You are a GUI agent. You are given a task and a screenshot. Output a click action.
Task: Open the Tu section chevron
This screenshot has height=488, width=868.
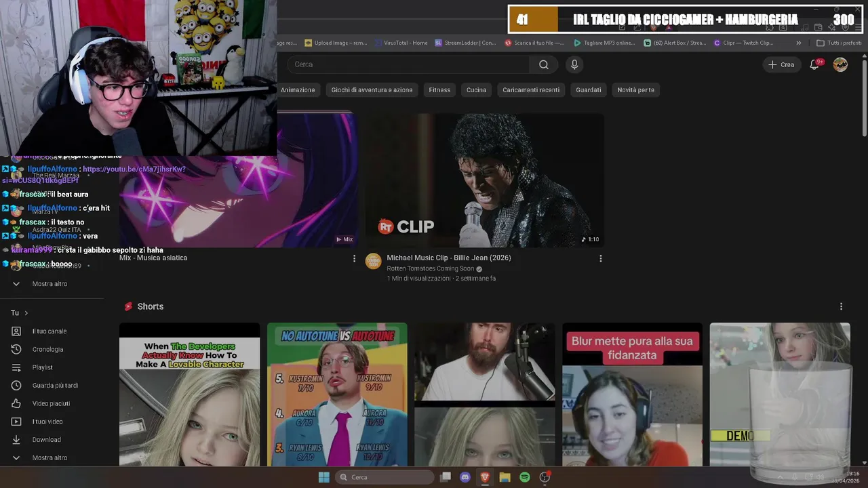tap(26, 313)
